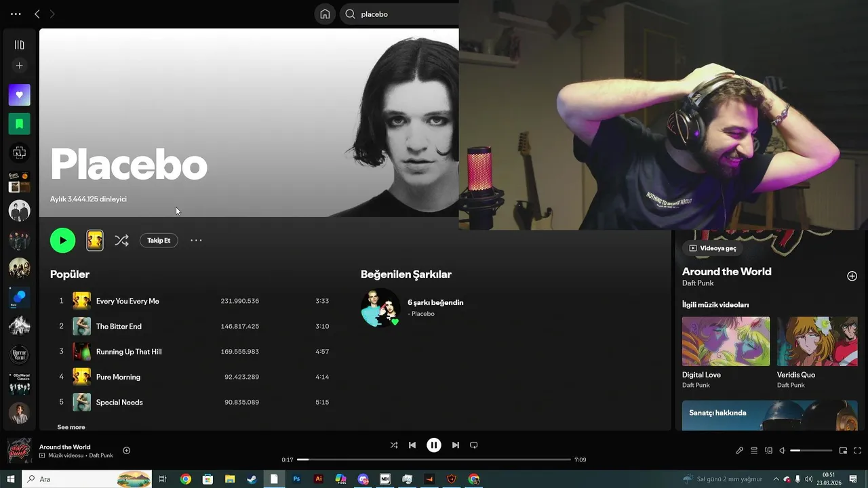This screenshot has width=868, height=488.
Task: Open Illustrator from the taskbar
Action: [x=319, y=479]
